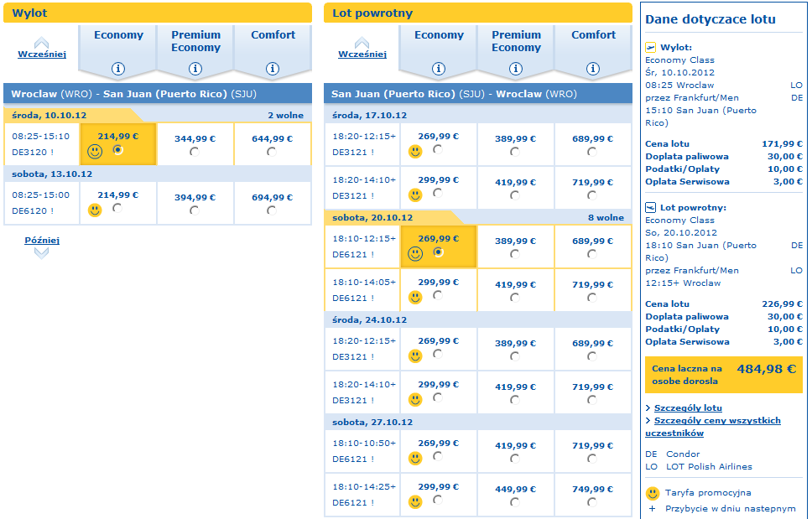Open info icon under return Economy column
Image resolution: width=812 pixels, height=519 pixels.
(439, 69)
